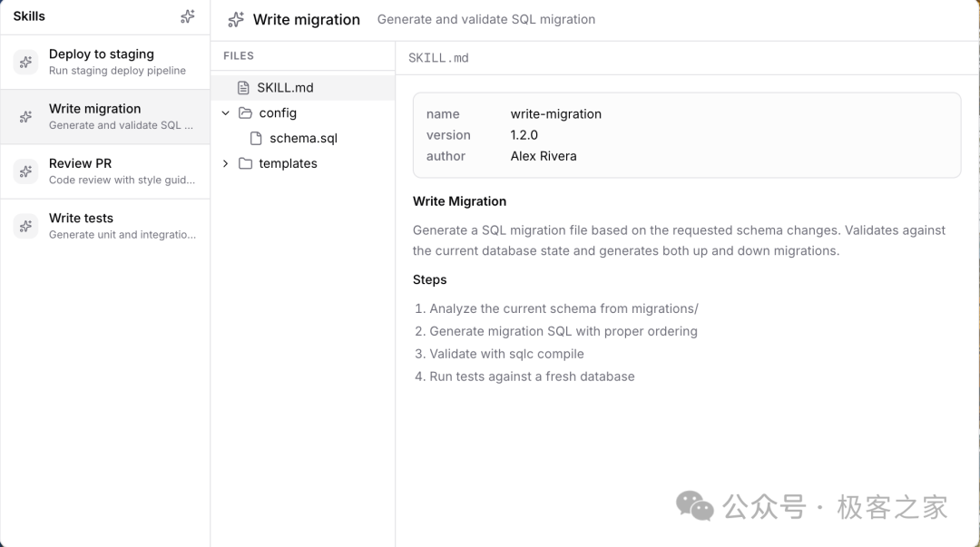Click the sparkle icon beside Skills header

(188, 16)
